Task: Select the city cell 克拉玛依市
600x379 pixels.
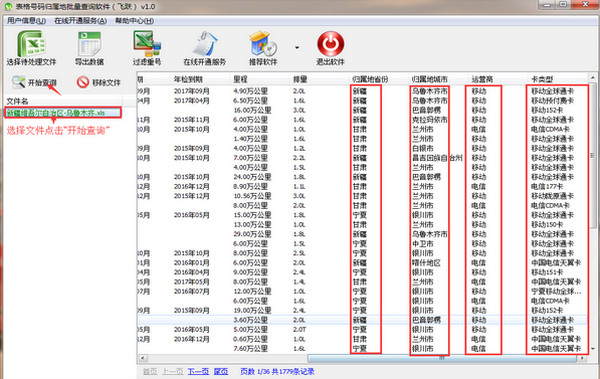Action: (429, 120)
